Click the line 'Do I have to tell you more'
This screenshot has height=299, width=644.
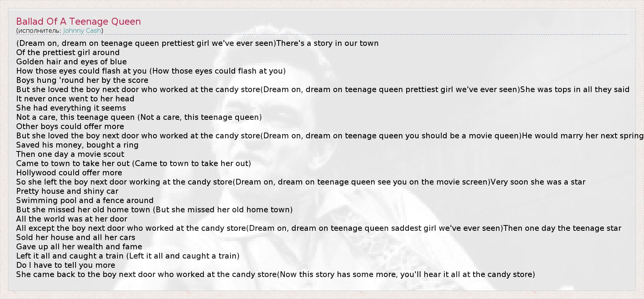[66, 265]
